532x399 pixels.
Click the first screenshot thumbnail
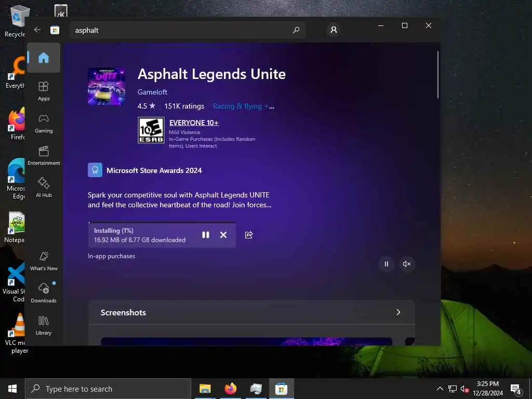[247, 341]
